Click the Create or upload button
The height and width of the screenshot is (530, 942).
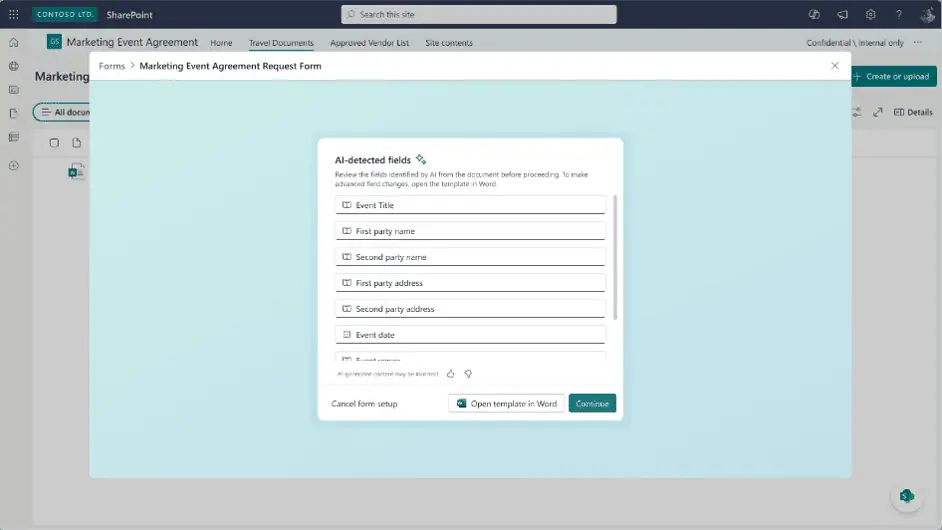click(x=893, y=76)
